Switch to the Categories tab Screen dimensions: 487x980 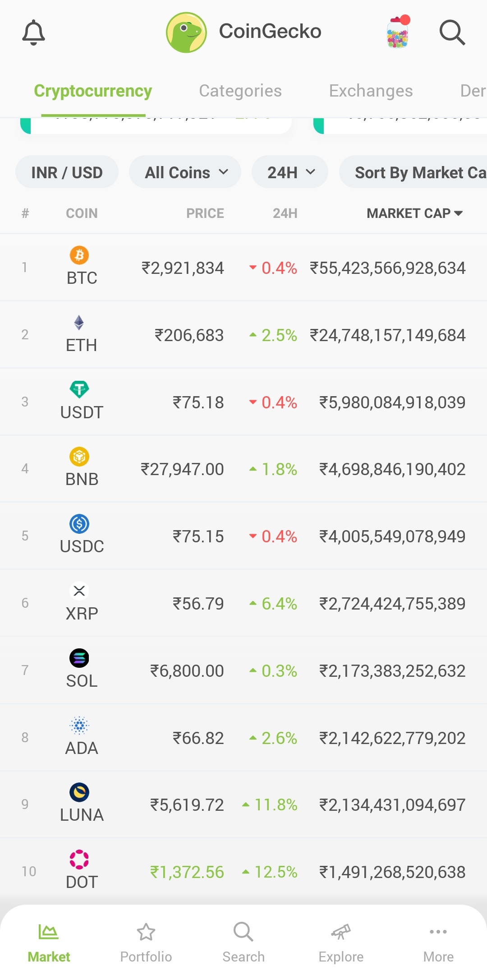[x=240, y=91]
